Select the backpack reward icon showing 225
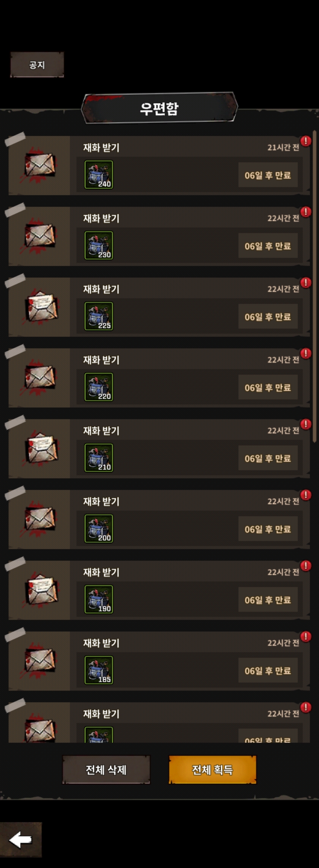The height and width of the screenshot is (868, 319). coord(99,316)
